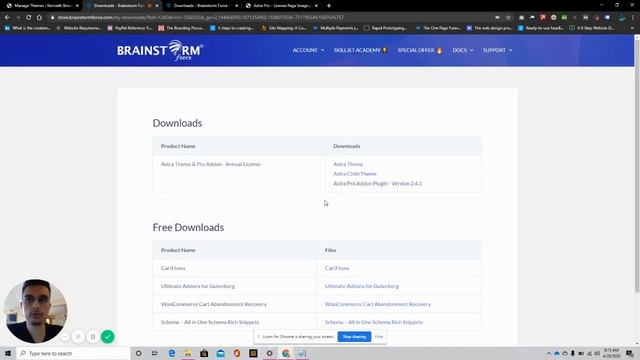Open Office app from taskbar
This screenshot has width=640, height=360.
[x=237, y=353]
